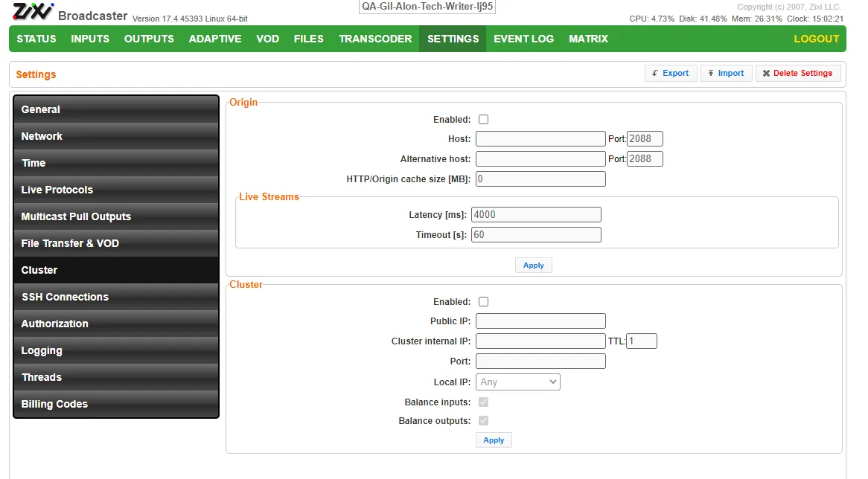
Task: Click the Disk: 41.48% indicator
Action: [703, 19]
